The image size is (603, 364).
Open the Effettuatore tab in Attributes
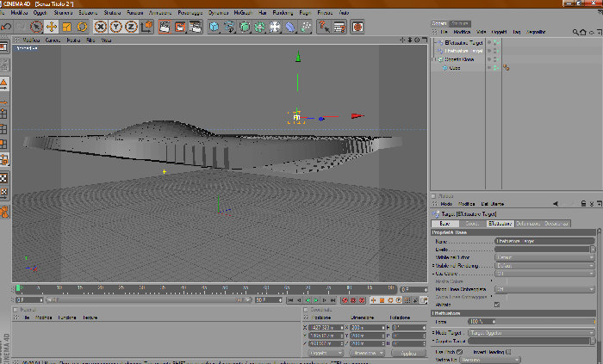pyautogui.click(x=500, y=224)
